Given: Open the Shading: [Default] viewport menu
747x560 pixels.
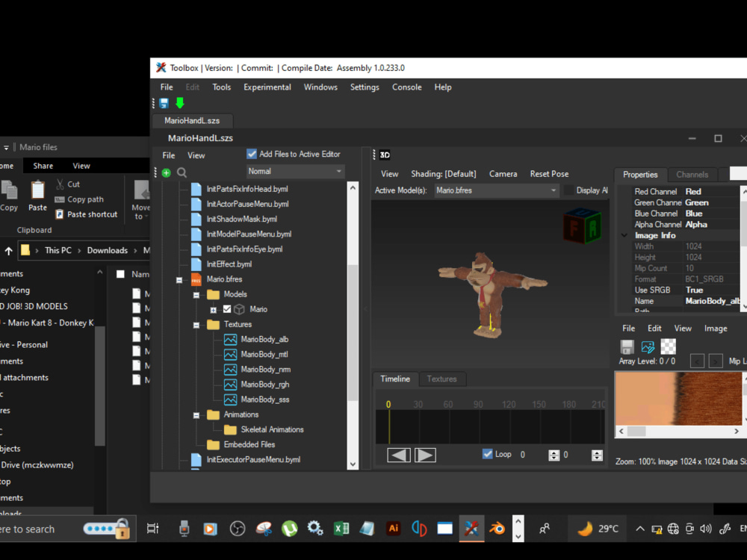Looking at the screenshot, I should click(444, 174).
